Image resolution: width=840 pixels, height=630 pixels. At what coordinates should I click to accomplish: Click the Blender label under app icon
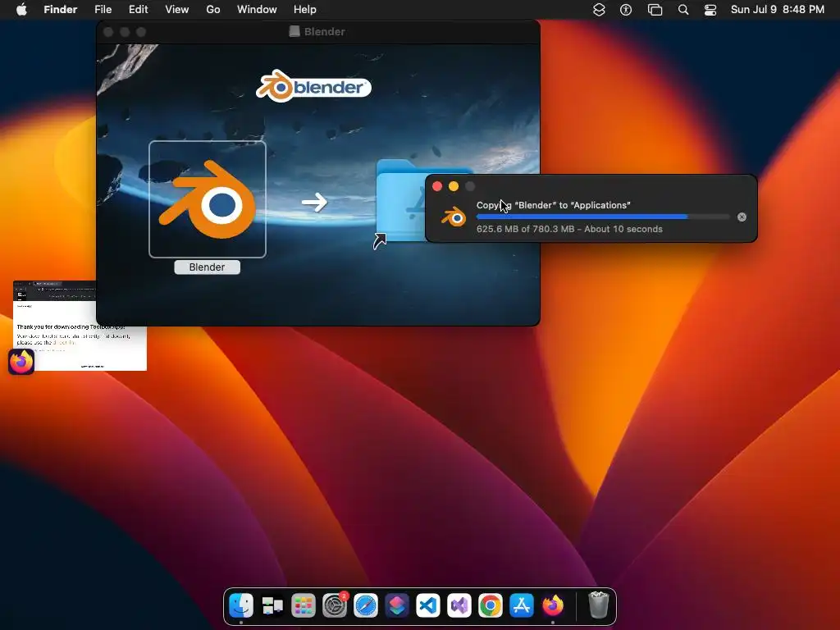[208, 267]
